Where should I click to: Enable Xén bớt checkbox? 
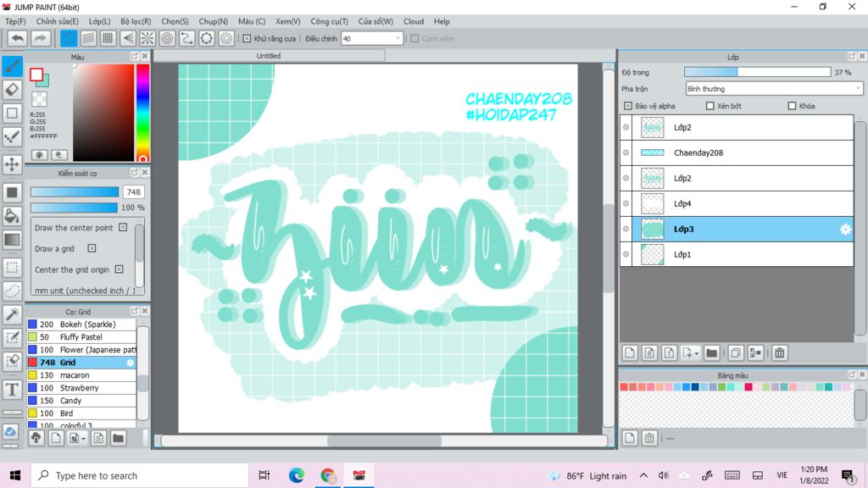[x=709, y=106]
